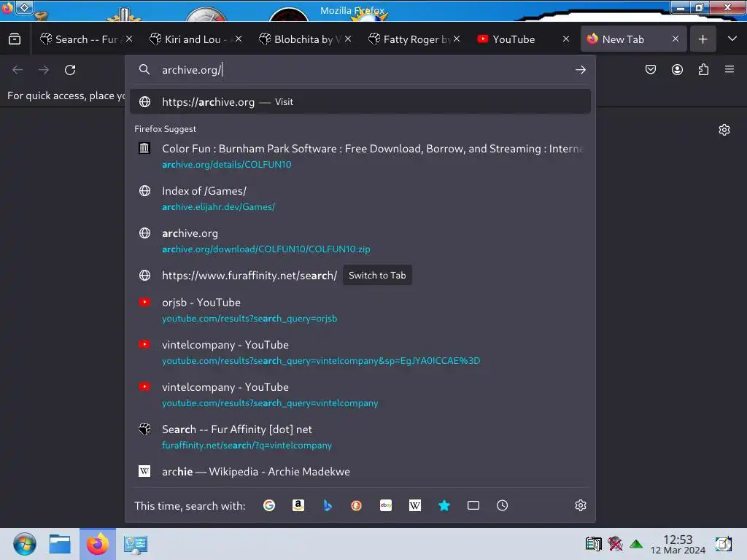Go back to previous page

[x=18, y=70]
